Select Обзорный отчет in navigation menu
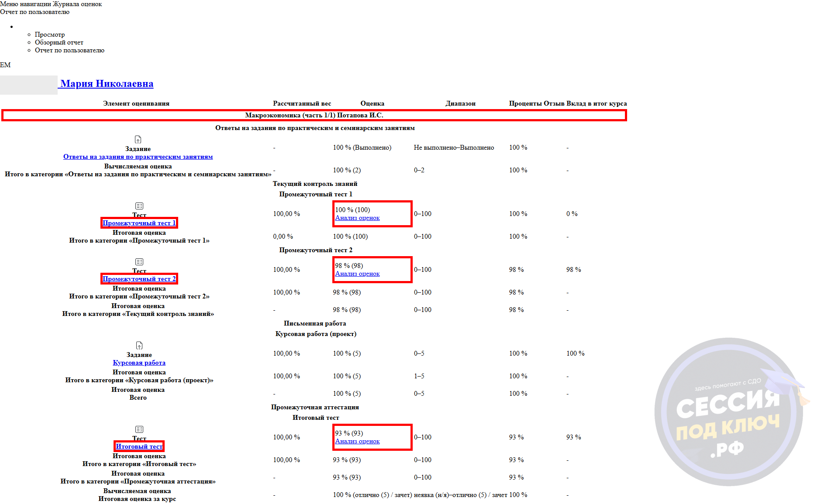Viewport: 821px width, 504px height. tap(59, 42)
